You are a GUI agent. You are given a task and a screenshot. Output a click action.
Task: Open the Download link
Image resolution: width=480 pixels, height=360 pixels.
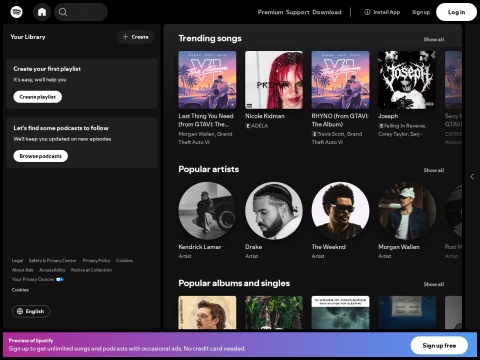click(327, 12)
